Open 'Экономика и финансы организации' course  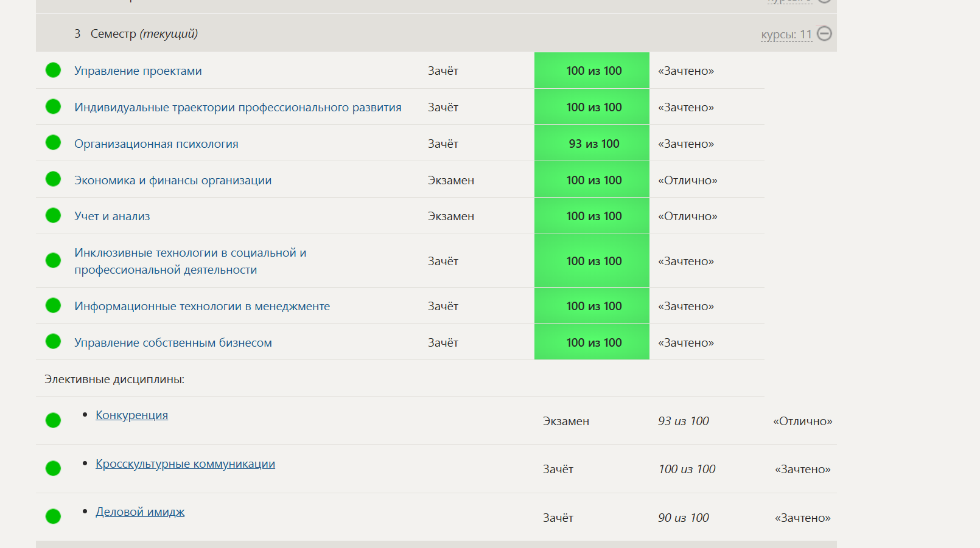click(173, 181)
